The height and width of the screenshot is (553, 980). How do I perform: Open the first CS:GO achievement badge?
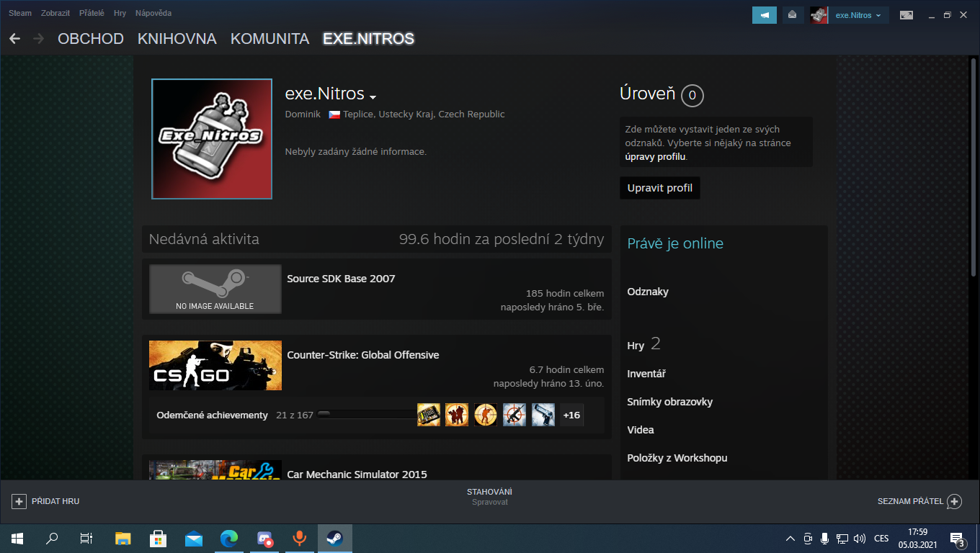[x=429, y=415]
